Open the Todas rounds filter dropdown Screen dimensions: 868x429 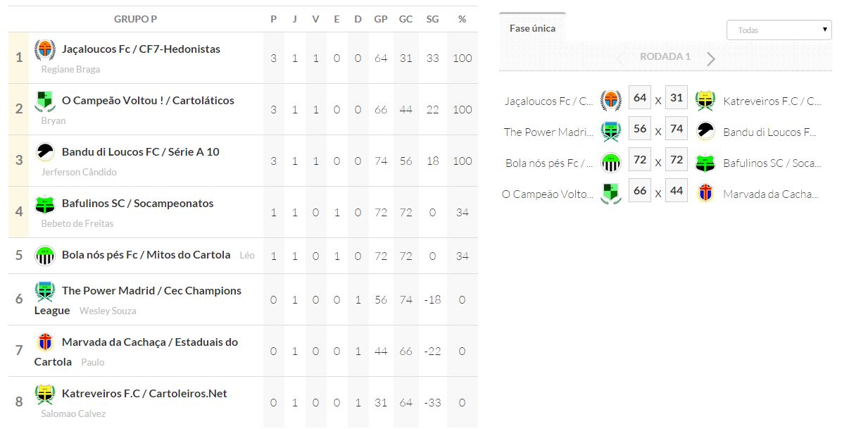[x=779, y=30]
